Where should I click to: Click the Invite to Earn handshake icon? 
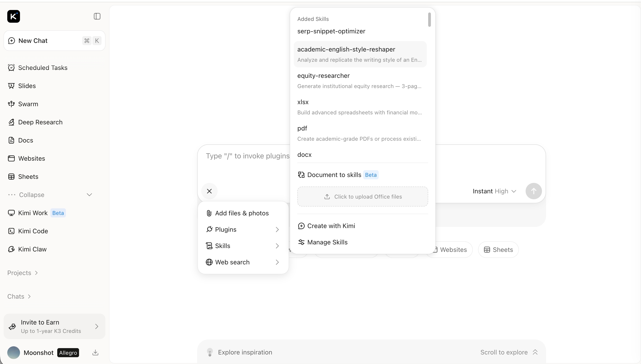tap(12, 327)
